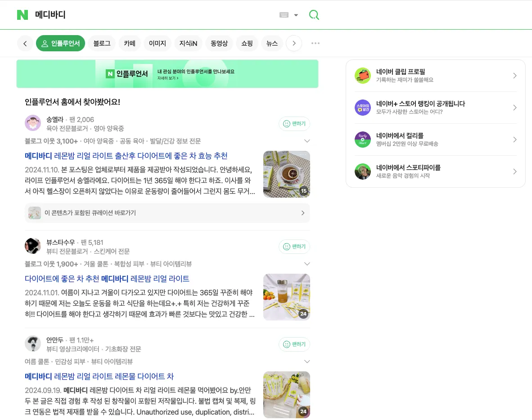Go to previous tabs with left arrow
The image size is (532, 420).
(25, 43)
